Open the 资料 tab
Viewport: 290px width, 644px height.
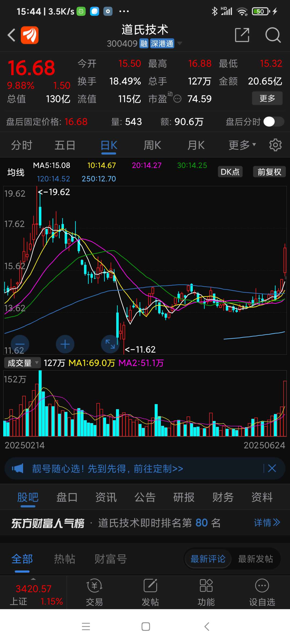click(262, 497)
